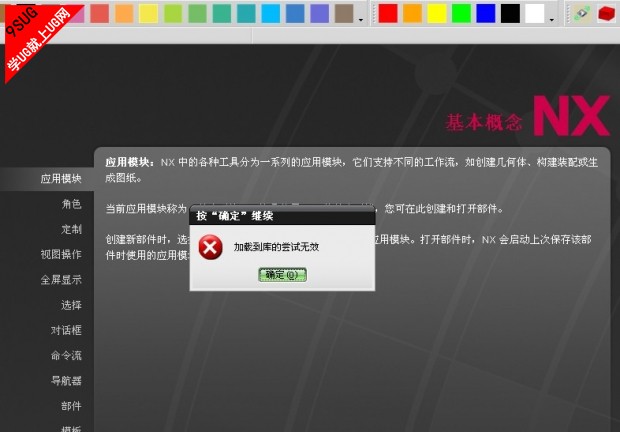Open the 定制 sidebar item

coord(71,229)
